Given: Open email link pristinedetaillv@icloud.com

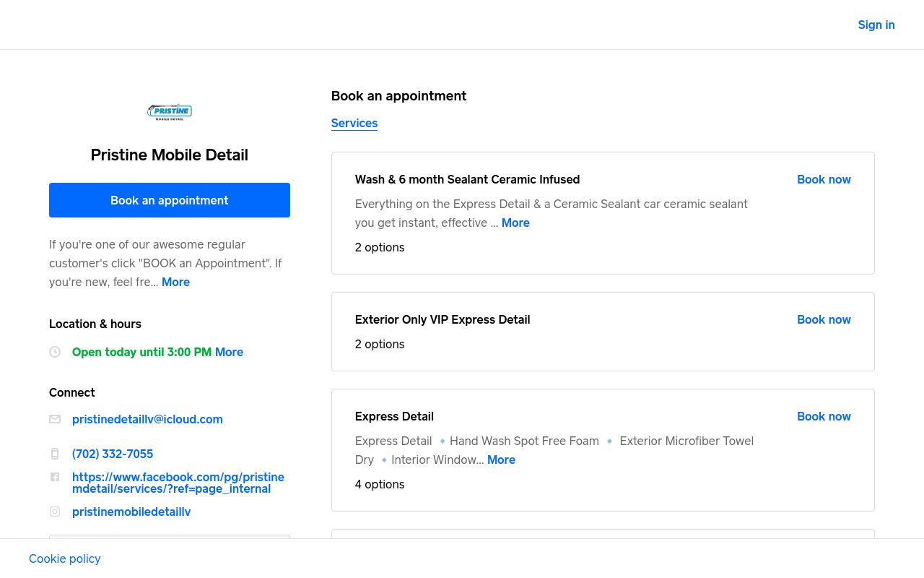Looking at the screenshot, I should point(147,419).
